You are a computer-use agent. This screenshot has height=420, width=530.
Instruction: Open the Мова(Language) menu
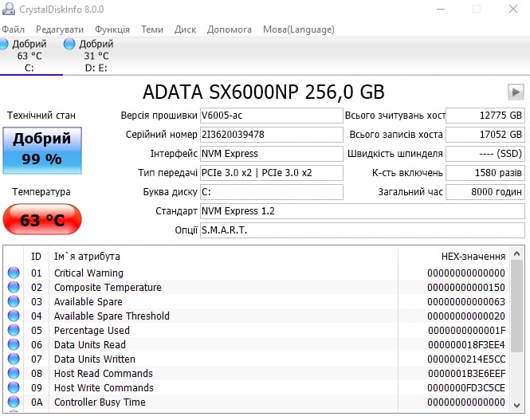click(299, 29)
